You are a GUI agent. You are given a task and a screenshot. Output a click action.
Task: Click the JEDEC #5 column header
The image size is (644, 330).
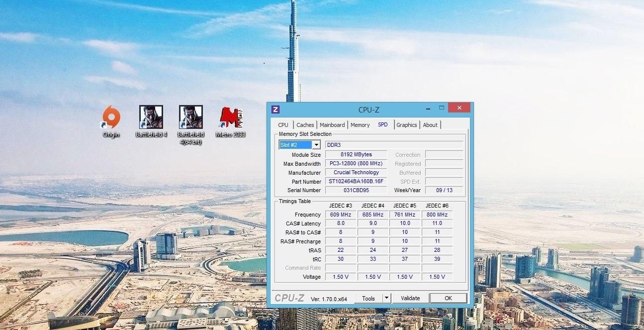click(405, 206)
